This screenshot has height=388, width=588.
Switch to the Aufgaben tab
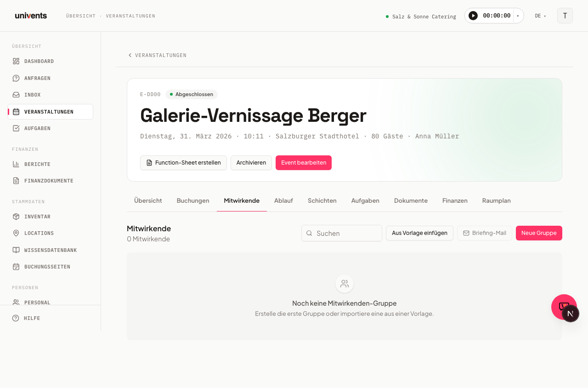[365, 201]
